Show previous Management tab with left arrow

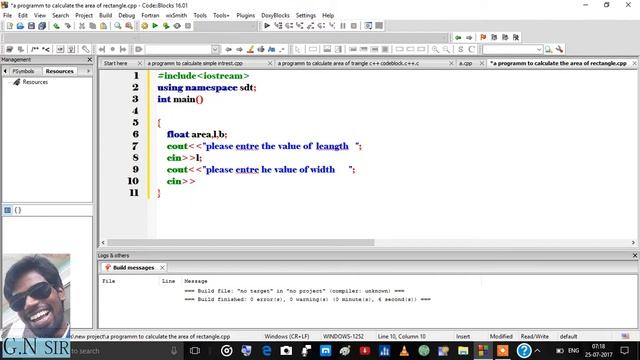5,71
